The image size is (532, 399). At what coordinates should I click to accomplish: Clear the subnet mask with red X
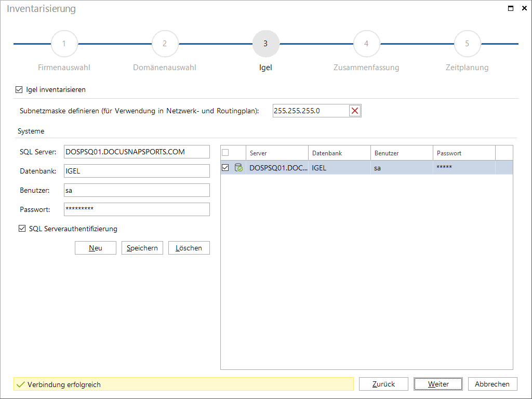354,111
